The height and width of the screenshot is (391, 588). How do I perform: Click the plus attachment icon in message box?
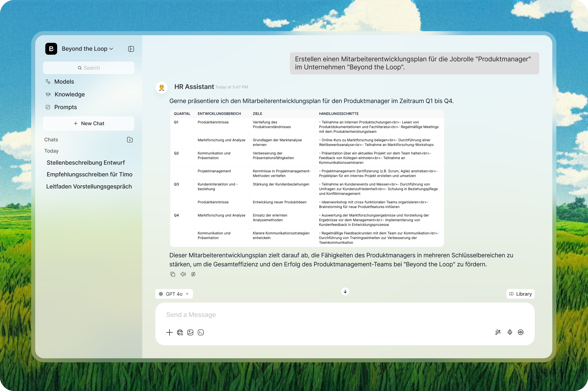click(x=169, y=332)
